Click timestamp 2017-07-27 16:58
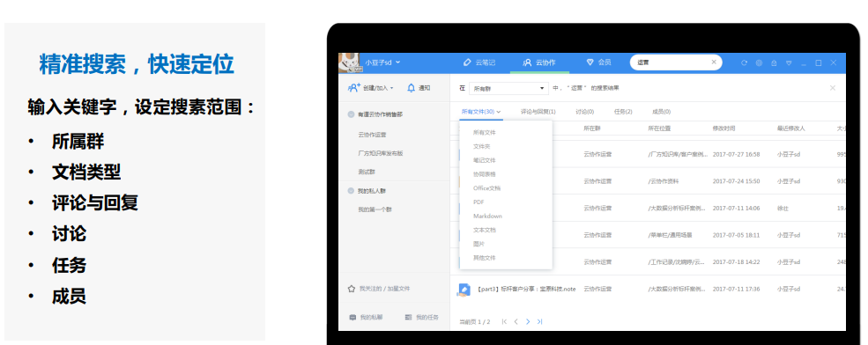The image size is (868, 345). point(736,154)
